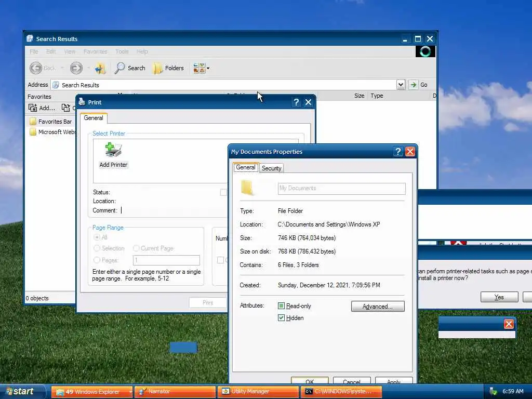Select the General tab in Print dialog
Viewport: 532px width, 399px height.
(x=94, y=118)
